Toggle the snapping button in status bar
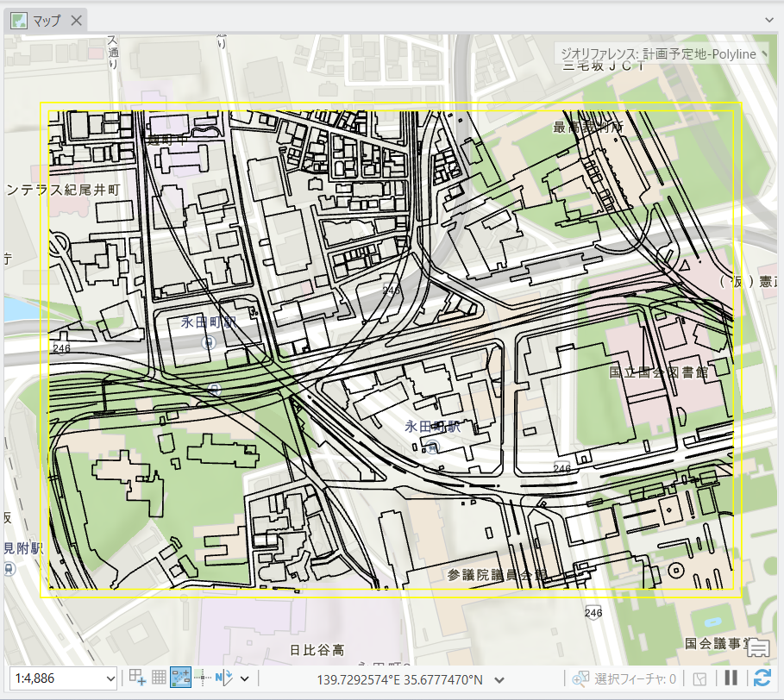The image size is (784, 700). pos(181,678)
